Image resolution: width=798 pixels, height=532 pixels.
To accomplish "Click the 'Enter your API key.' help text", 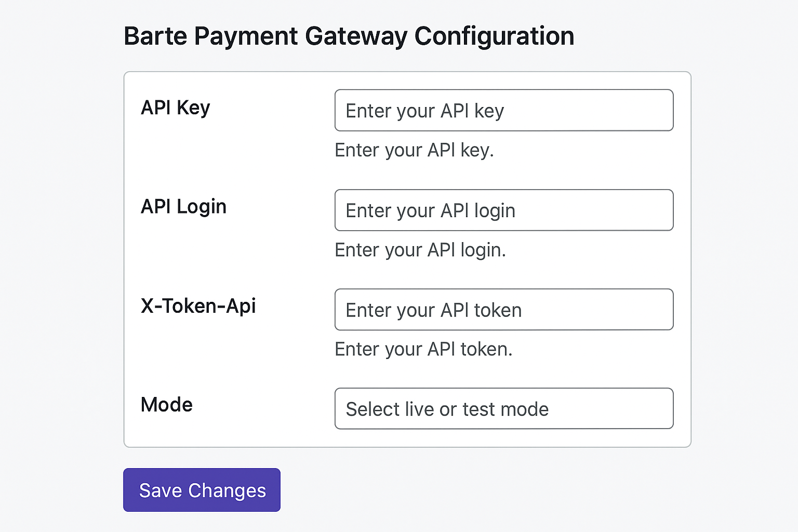I will tap(414, 150).
